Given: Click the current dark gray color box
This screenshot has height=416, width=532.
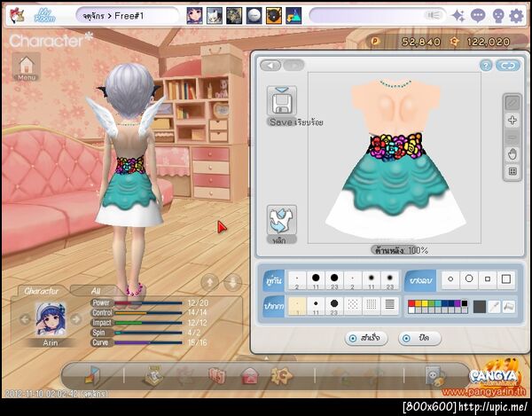Looking at the screenshot, I should [x=480, y=307].
